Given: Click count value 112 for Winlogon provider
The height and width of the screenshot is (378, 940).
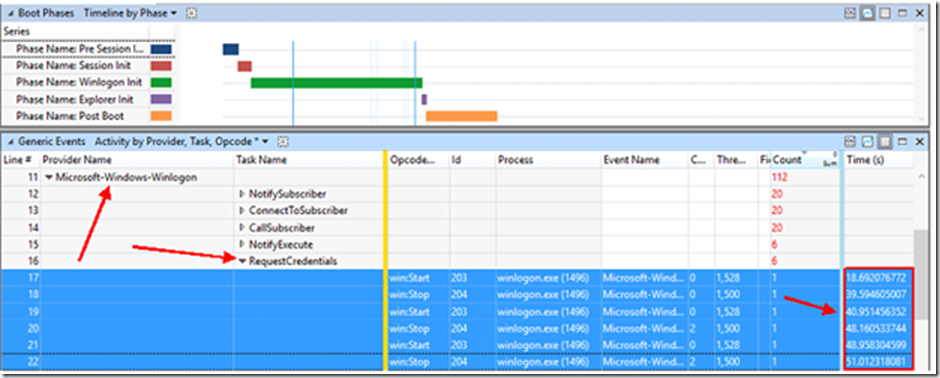Looking at the screenshot, I should point(781,177).
